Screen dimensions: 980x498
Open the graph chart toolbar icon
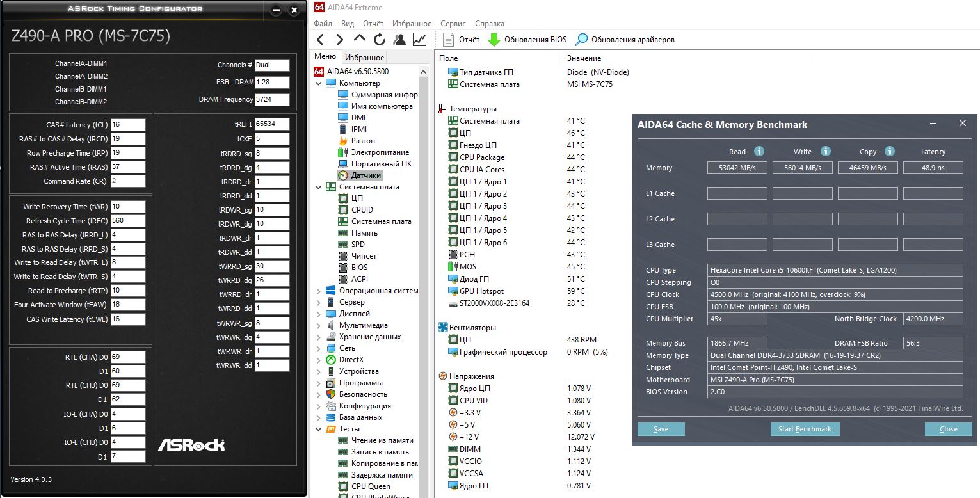(419, 40)
